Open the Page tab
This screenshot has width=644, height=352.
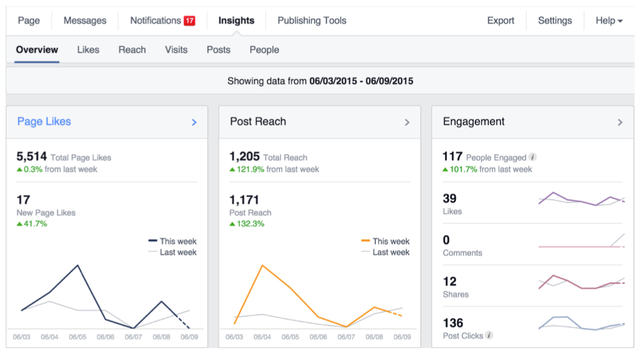point(29,21)
